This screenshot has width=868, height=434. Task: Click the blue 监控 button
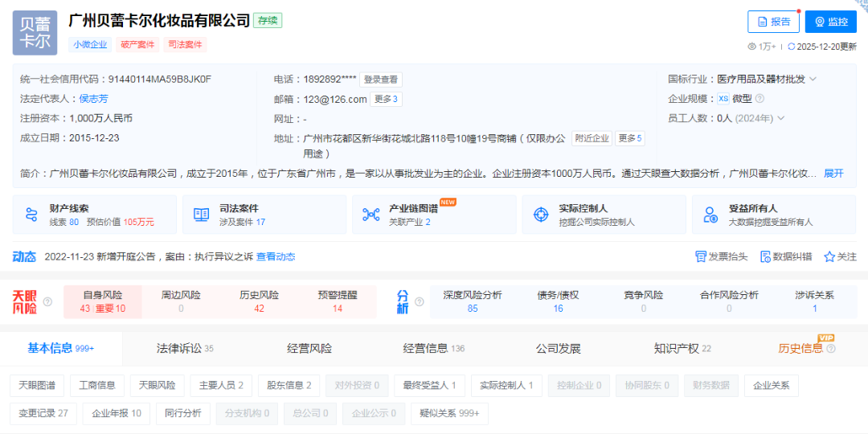tap(831, 22)
